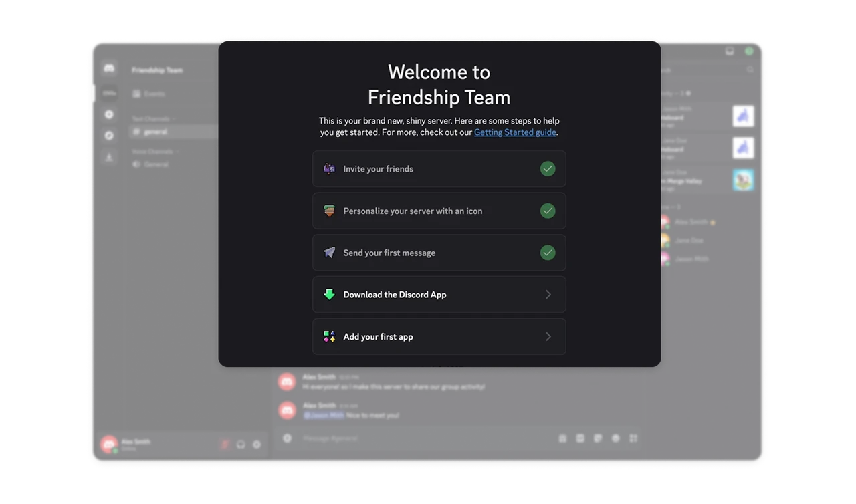Open Discord home via the Discord logo icon
The height and width of the screenshot is (504, 856).
[109, 68]
